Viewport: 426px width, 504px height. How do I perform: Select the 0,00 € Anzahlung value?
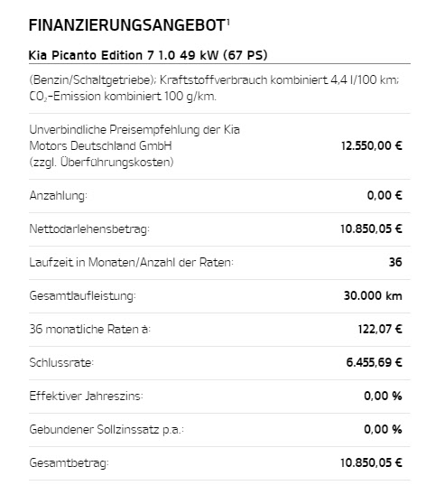(x=384, y=195)
